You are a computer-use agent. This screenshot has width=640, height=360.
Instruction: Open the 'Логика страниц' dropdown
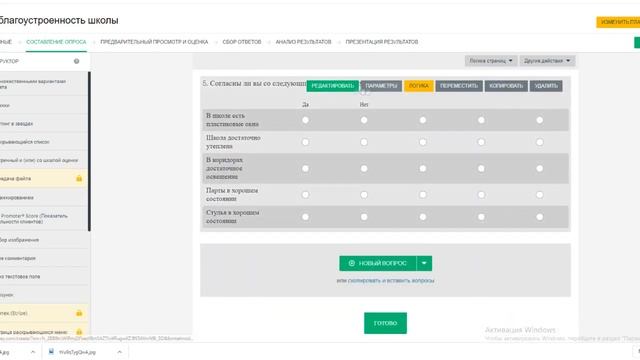click(491, 61)
